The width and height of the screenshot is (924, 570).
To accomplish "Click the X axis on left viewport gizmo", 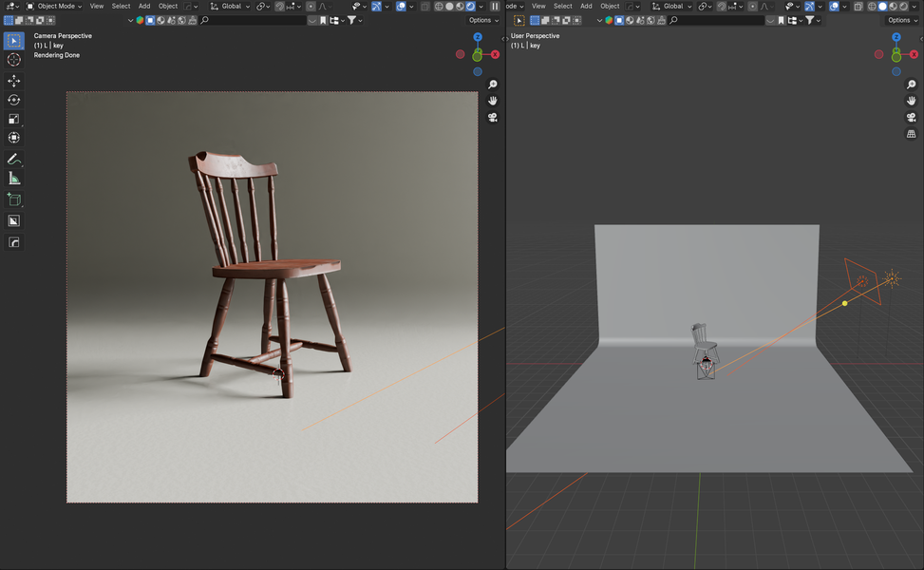I will (495, 54).
